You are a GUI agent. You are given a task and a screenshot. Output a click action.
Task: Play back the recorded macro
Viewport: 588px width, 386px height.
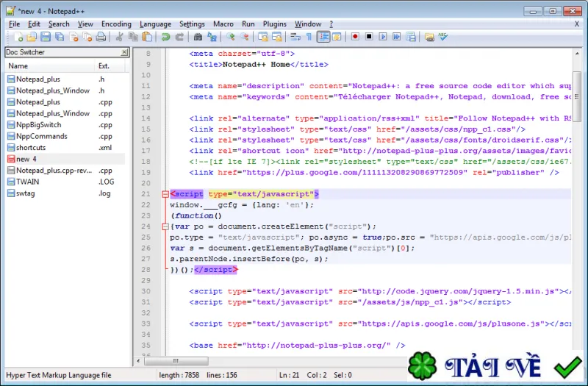point(382,36)
